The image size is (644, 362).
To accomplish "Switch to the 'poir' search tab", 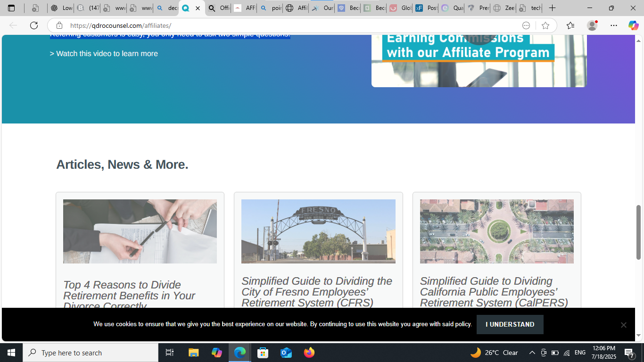I will 271,8.
